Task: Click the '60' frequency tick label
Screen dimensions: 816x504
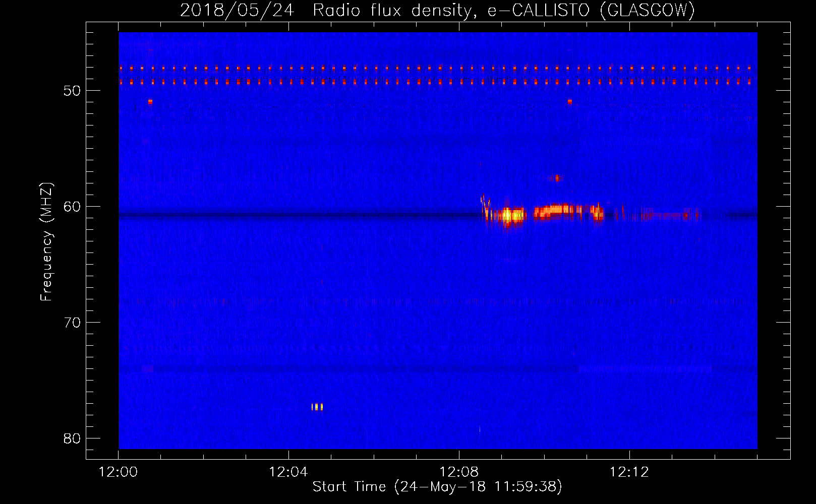Action: pos(72,207)
